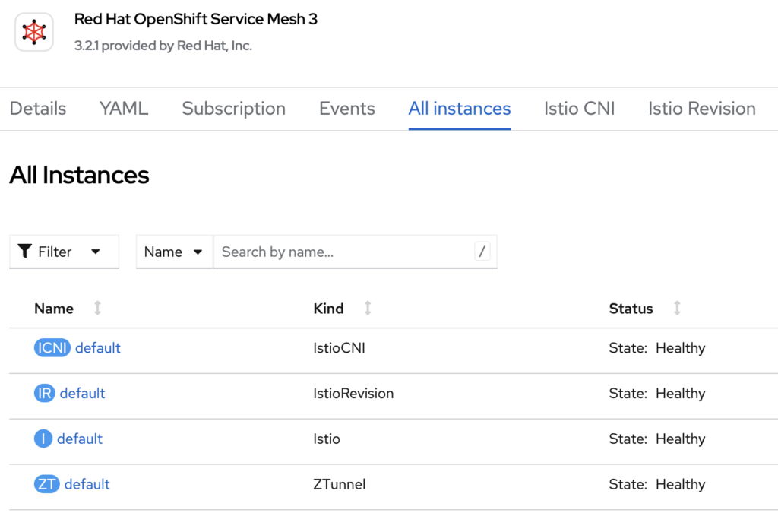Screen dimensions: 778x532
Task: Click the I resource badge for Istio
Action: coord(43,439)
